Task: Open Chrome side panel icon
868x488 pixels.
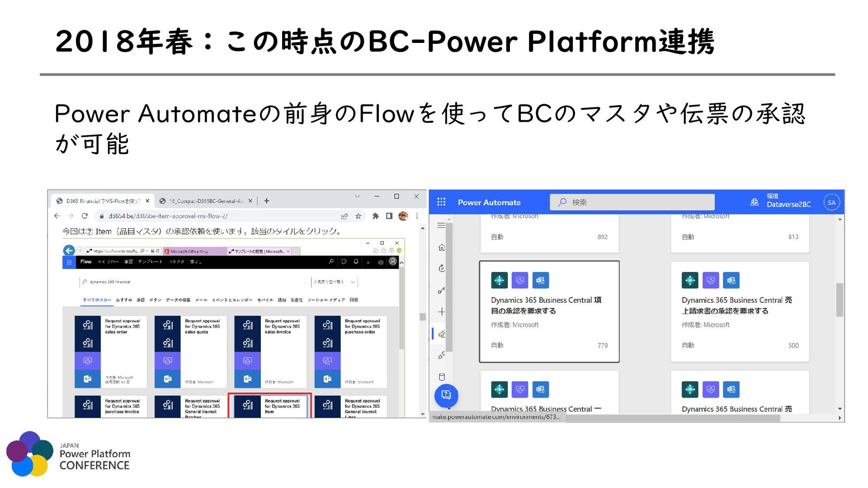Action: pyautogui.click(x=389, y=216)
